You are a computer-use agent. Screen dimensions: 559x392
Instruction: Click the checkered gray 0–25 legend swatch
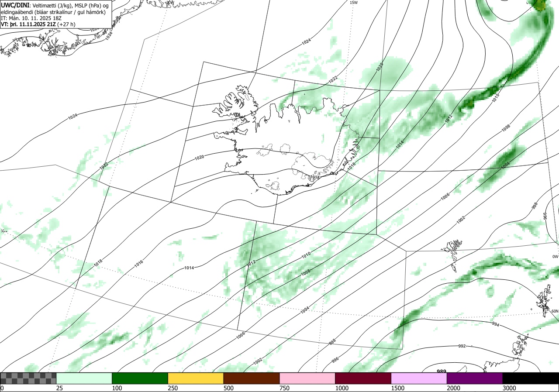(x=28, y=378)
